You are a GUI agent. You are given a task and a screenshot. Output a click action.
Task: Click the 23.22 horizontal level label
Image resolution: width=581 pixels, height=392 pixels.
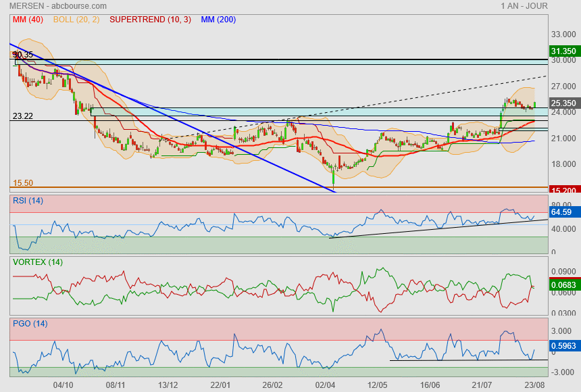tap(23, 116)
